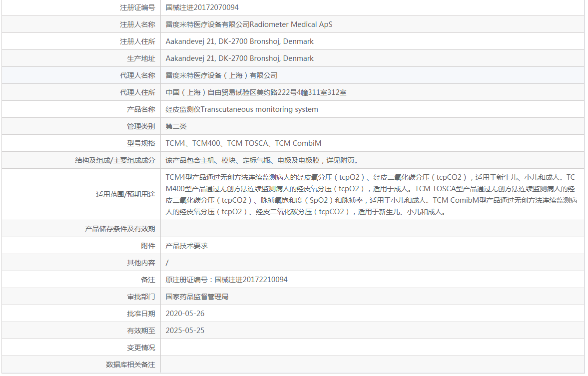Viewport: 588px width, 376px height.
Task: Click the 变更情况 label
Action: coord(141,348)
